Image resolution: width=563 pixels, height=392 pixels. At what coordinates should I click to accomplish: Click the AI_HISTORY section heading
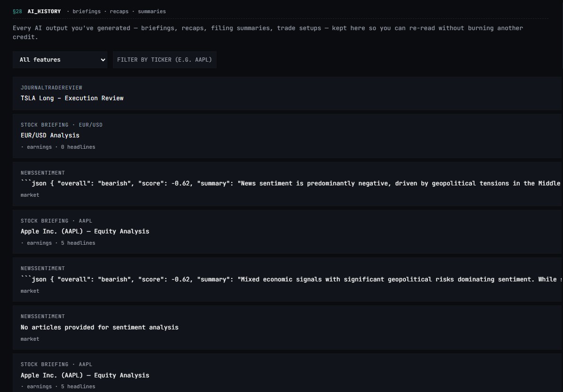[44, 11]
